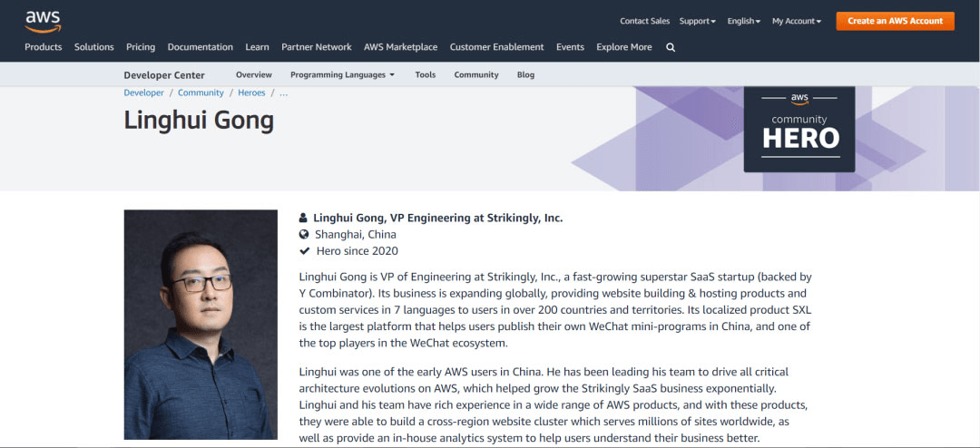The image size is (980, 448).
Task: Expand the My Account menu
Action: point(796,21)
